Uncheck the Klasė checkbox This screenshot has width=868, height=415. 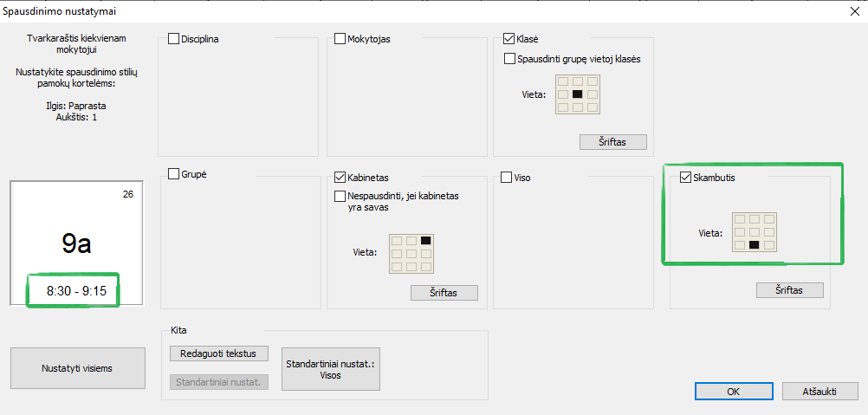pos(508,39)
